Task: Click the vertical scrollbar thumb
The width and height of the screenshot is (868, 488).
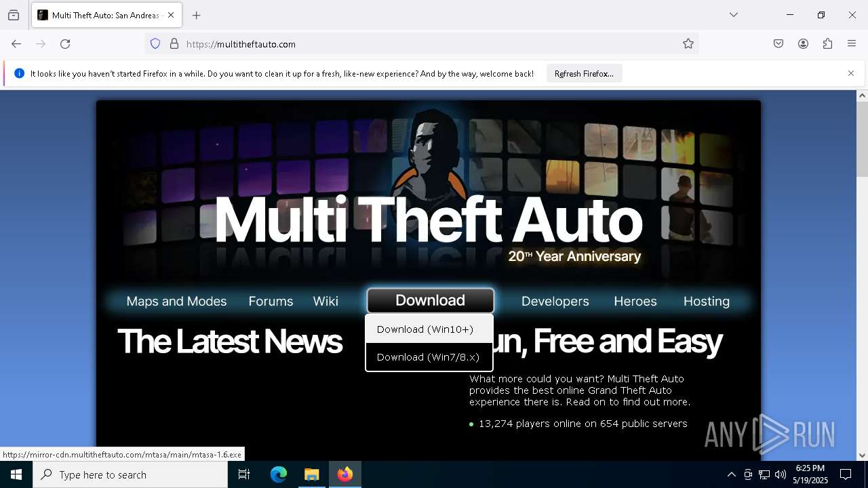Action: pyautogui.click(x=862, y=138)
